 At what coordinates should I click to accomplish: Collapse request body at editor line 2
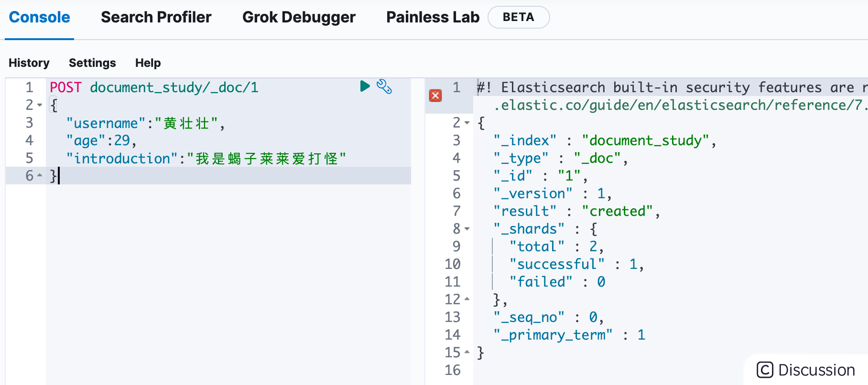click(40, 105)
